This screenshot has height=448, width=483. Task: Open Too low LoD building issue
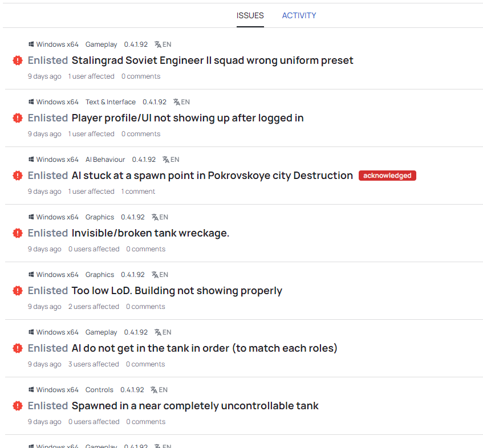click(177, 291)
